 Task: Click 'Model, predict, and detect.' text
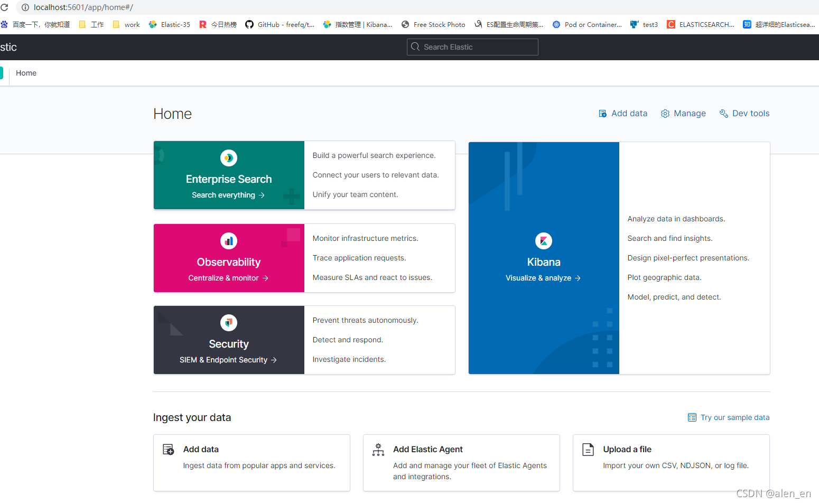674,297
